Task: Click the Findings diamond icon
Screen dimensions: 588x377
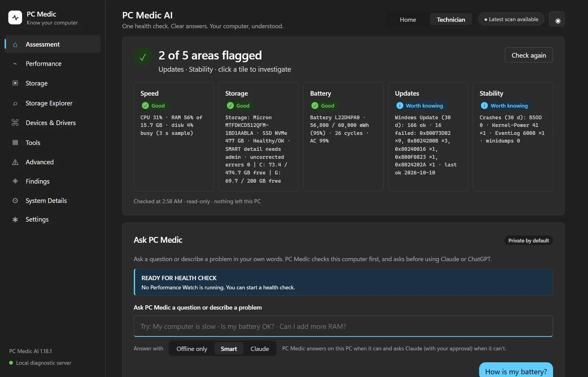Action: [x=15, y=181]
